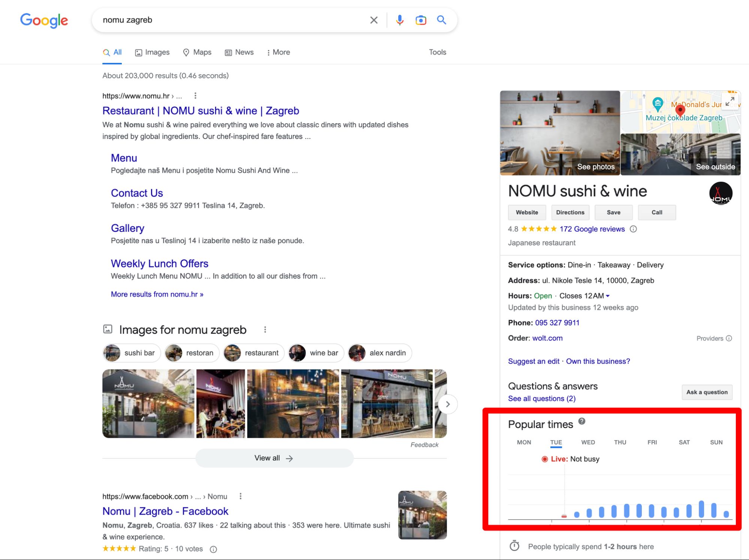Click the voice search microphone icon
The height and width of the screenshot is (560, 749).
click(x=399, y=20)
